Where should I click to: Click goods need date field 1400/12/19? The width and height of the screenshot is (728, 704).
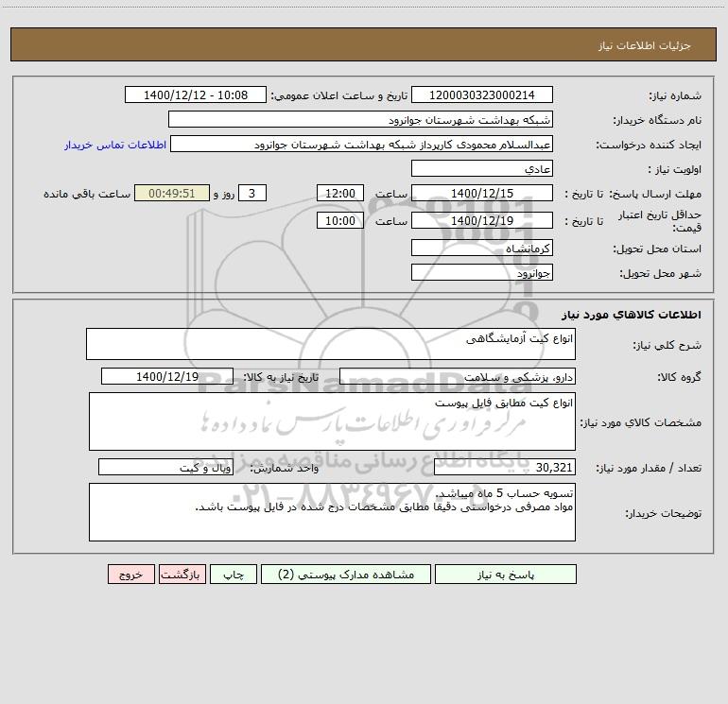click(167, 376)
